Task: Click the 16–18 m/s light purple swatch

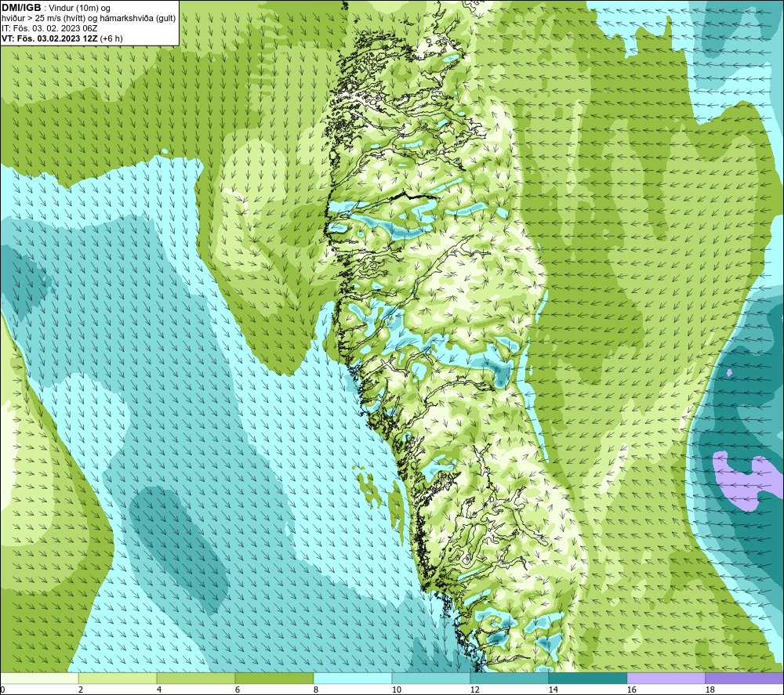Action: (666, 679)
